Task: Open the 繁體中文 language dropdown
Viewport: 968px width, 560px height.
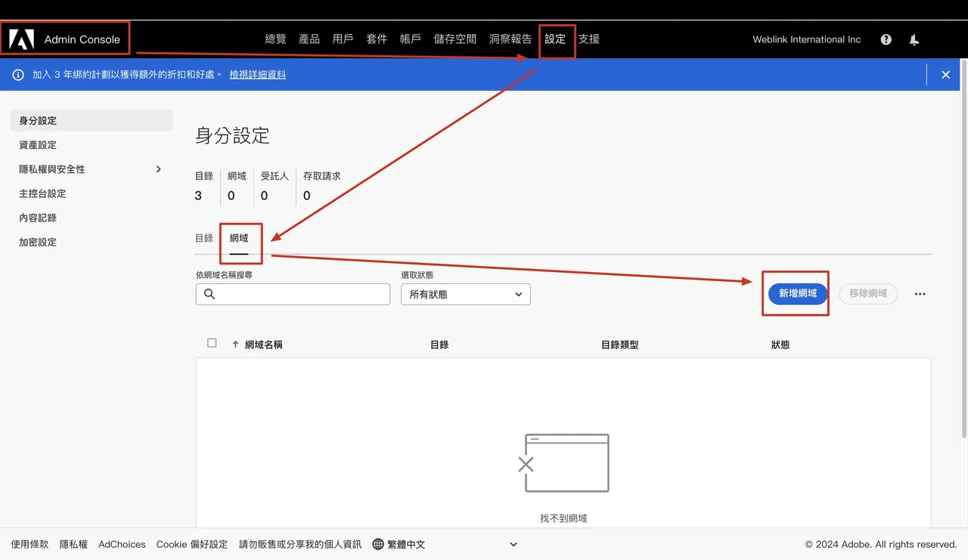Action: pos(445,544)
